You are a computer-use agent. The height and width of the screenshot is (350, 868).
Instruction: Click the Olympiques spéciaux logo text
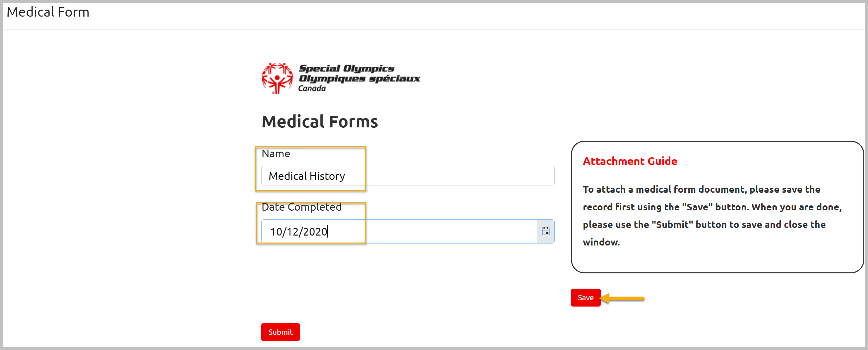(x=359, y=79)
